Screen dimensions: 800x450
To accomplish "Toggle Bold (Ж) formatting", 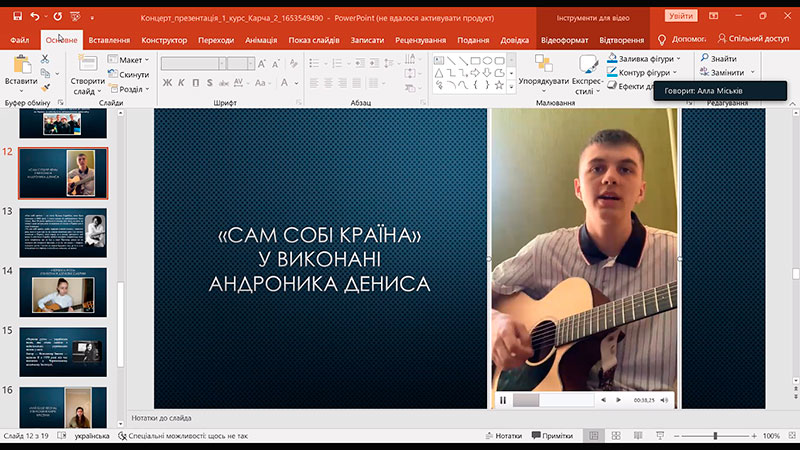I will [x=167, y=83].
